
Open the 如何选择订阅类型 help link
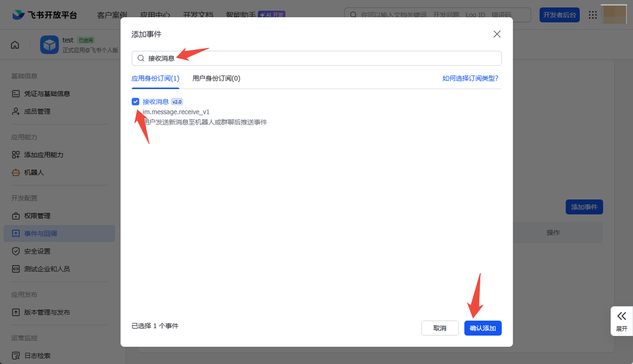pyautogui.click(x=470, y=78)
